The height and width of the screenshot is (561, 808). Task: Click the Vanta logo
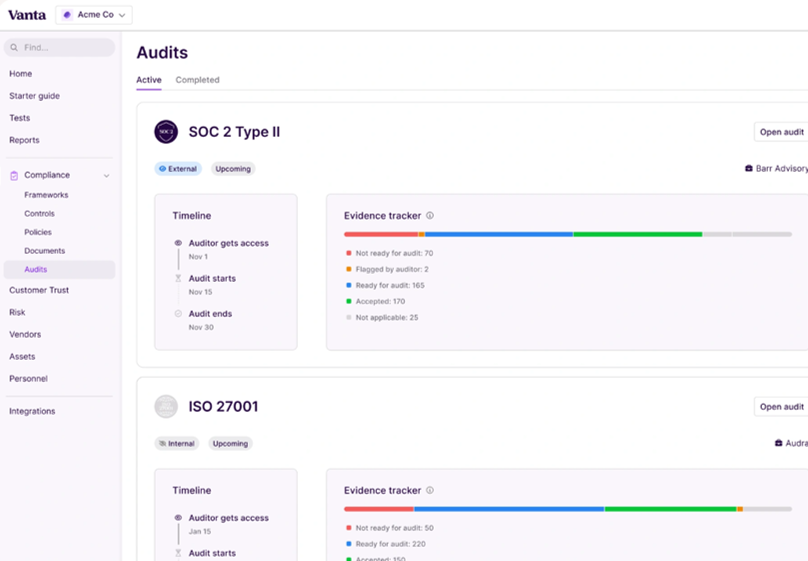(27, 15)
